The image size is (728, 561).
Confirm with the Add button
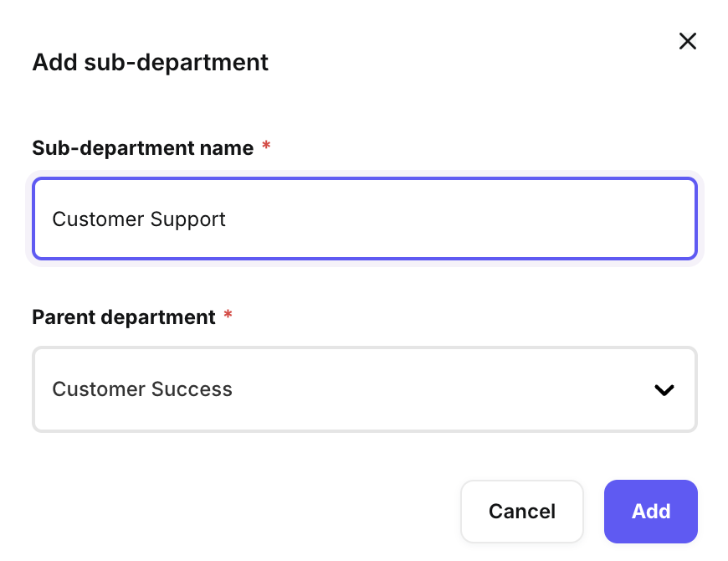pos(650,511)
